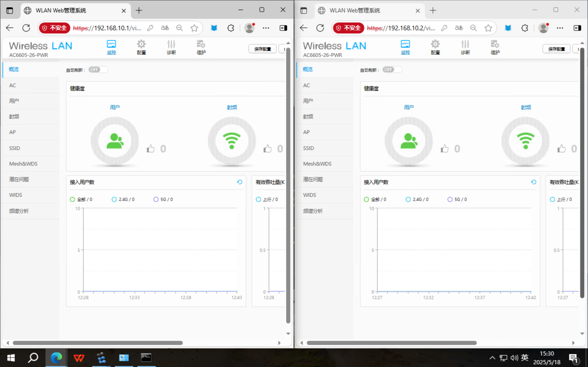Click 保存配置 button in left window
This screenshot has height=367, width=588.
point(262,49)
